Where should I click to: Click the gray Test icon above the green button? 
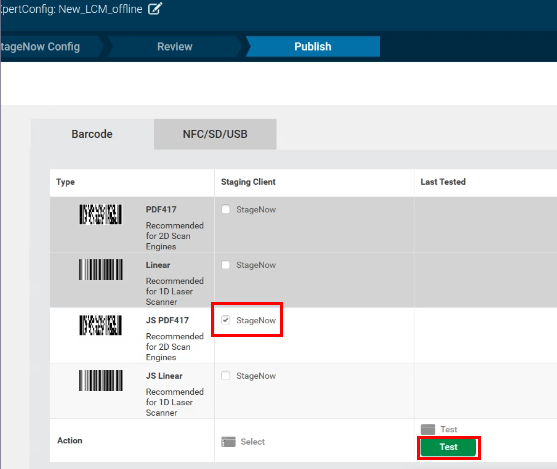428,429
